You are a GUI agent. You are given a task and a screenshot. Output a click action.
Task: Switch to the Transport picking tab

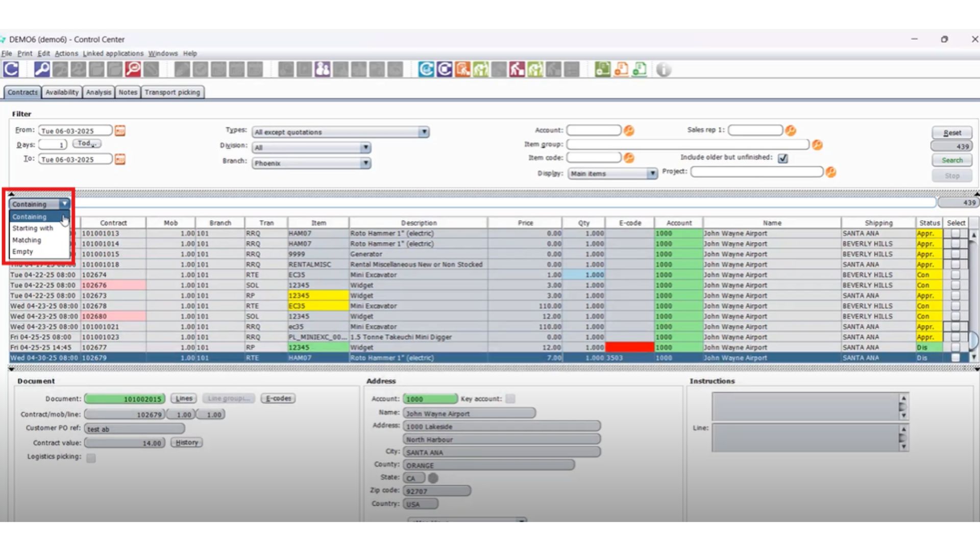click(x=173, y=92)
